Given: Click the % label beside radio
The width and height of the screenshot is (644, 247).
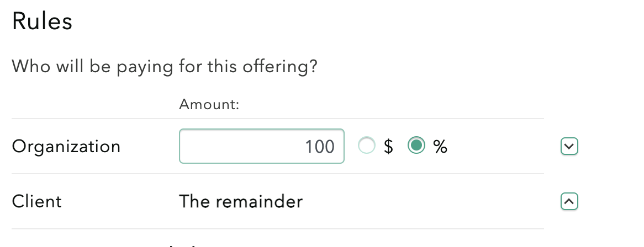Looking at the screenshot, I should pos(440,147).
